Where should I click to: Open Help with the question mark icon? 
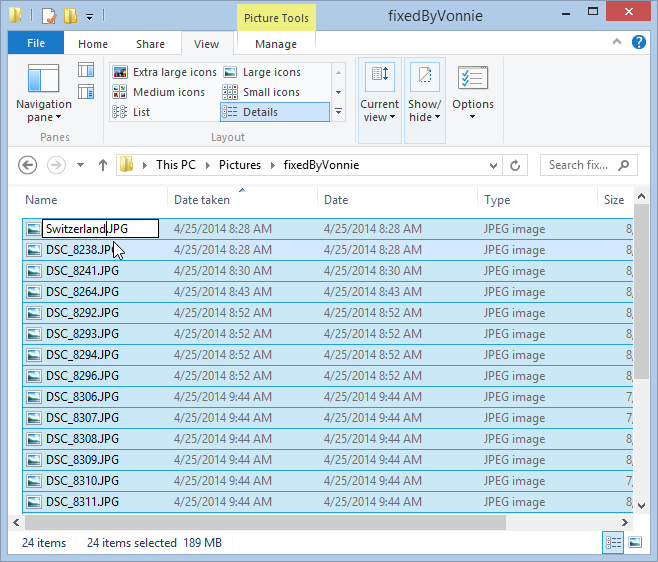(x=639, y=42)
